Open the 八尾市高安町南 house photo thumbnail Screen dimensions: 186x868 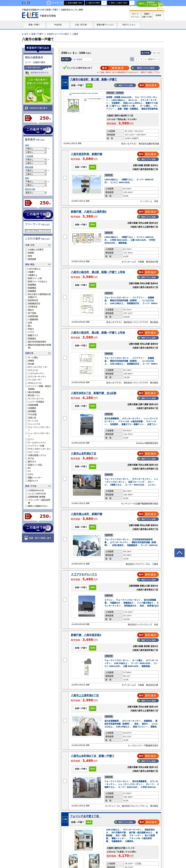(x=87, y=184)
